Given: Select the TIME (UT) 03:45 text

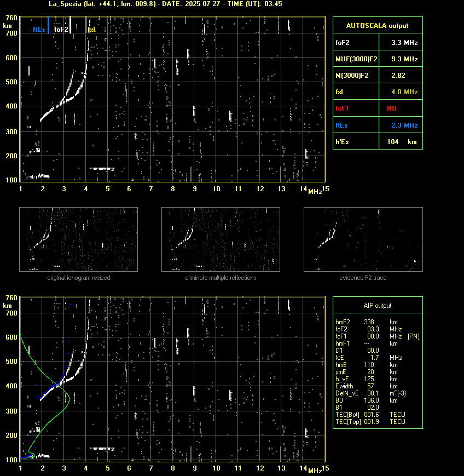Looking at the screenshot, I should (x=255, y=4).
